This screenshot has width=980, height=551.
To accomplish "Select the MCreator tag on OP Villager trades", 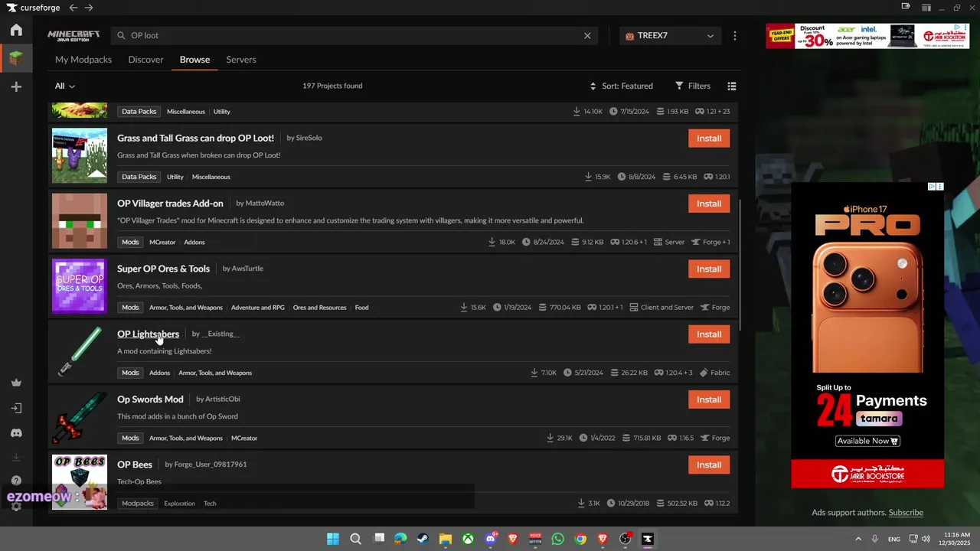I will [x=162, y=242].
